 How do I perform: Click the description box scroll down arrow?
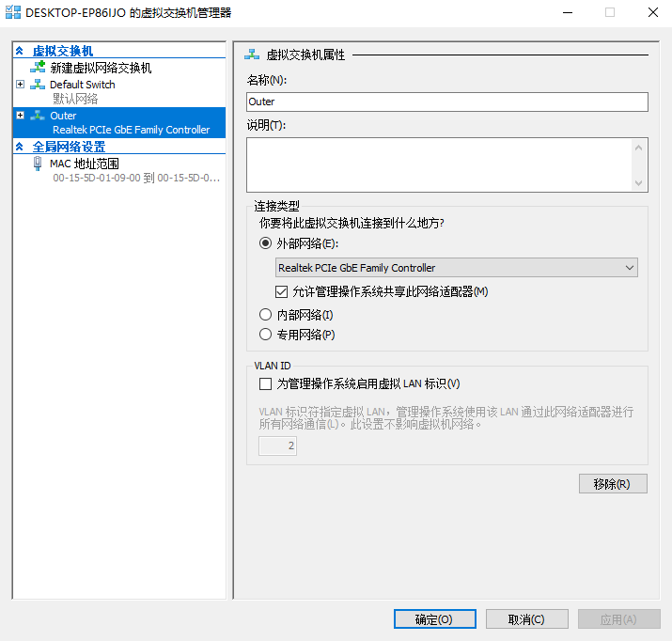[638, 183]
